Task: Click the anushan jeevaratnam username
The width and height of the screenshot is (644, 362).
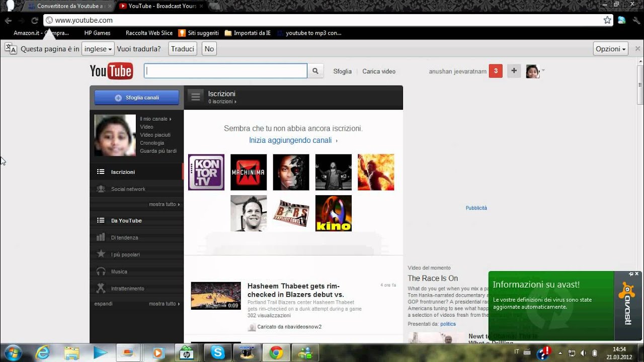Action: pos(458,71)
